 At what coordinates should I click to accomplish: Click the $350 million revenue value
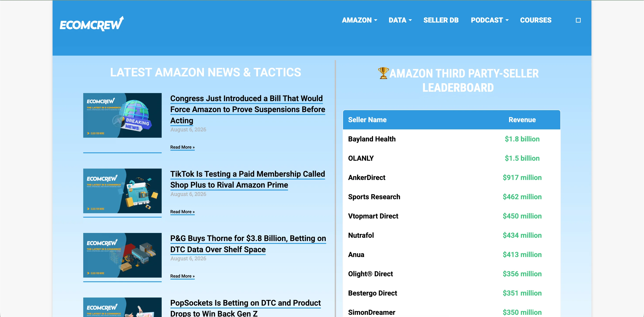[x=522, y=312]
